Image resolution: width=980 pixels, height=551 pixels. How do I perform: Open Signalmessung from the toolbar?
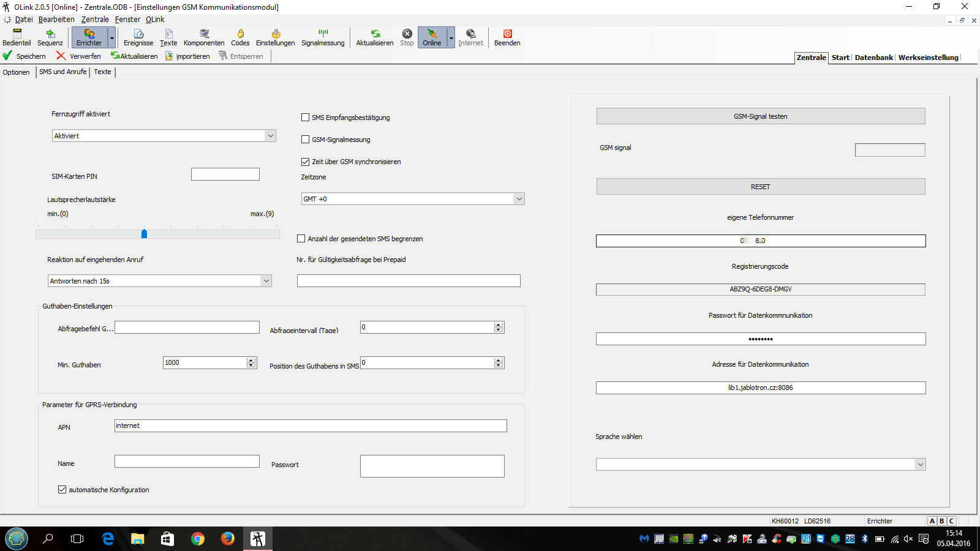coord(323,37)
